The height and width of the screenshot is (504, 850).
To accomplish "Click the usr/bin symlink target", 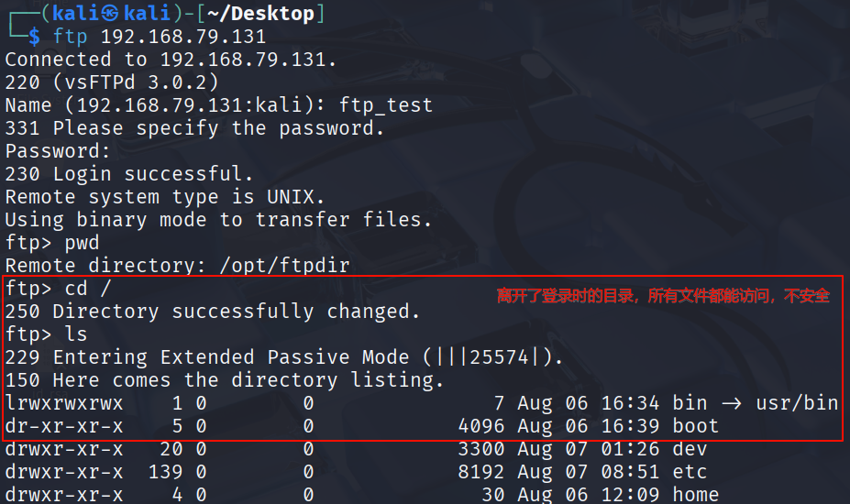I will pos(797,403).
